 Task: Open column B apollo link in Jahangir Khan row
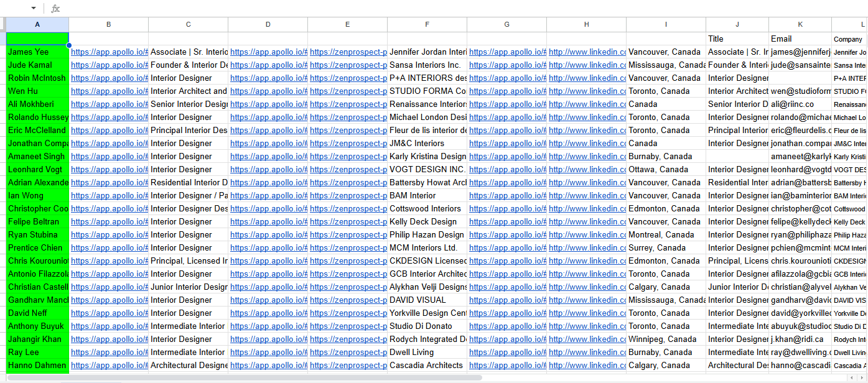coord(109,339)
